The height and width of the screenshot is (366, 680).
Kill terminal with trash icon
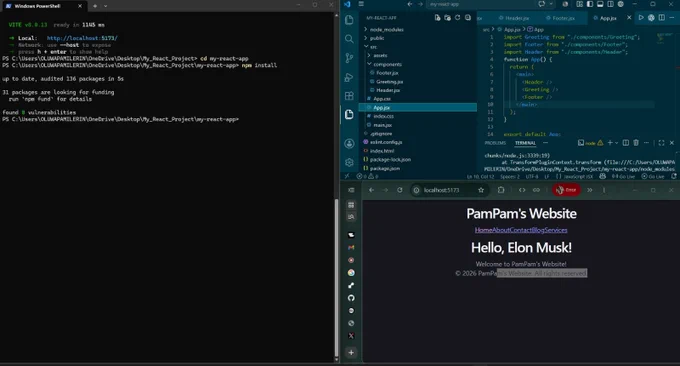click(636, 143)
